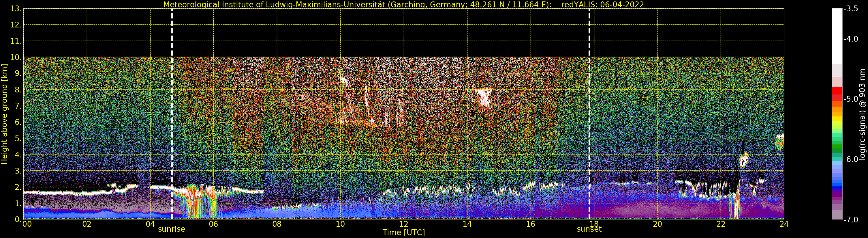This screenshot has width=868, height=238.
Task: Click height tick label '6.'
Action: 18,122
